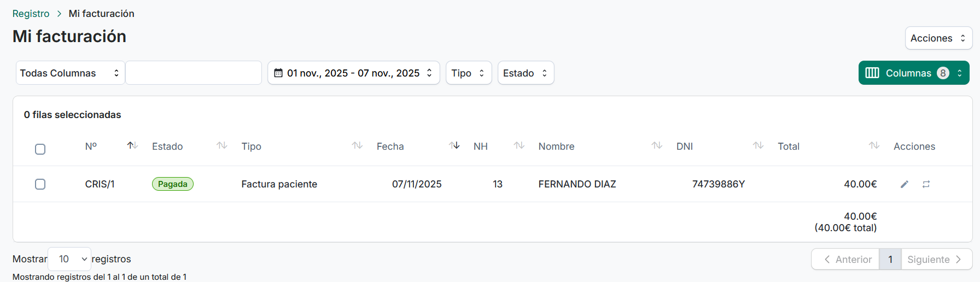Viewport: 980px width, 282px height.
Task: Click the search text input field
Action: pos(194,73)
